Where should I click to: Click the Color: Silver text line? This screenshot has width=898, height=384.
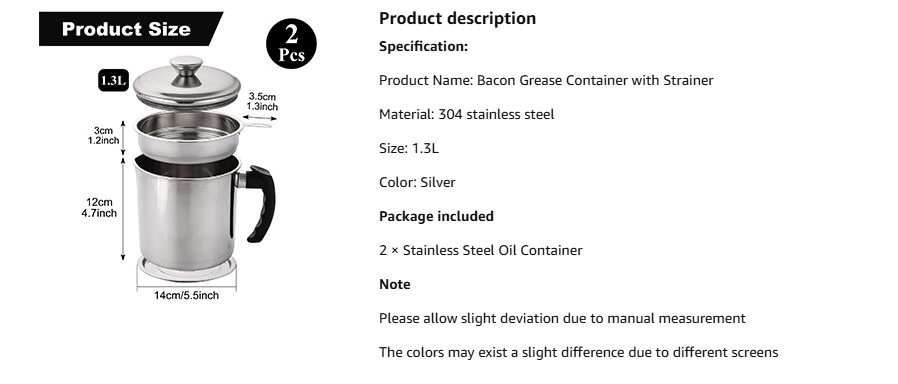click(x=417, y=183)
